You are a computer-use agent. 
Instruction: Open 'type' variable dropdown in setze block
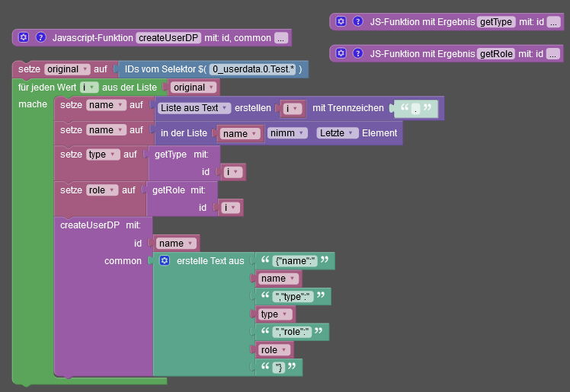pos(103,155)
